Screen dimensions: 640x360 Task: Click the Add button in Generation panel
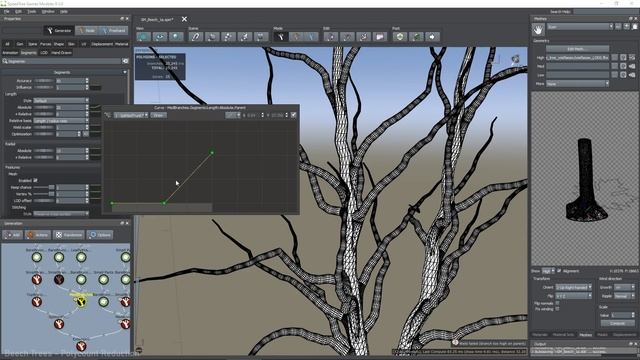13,235
